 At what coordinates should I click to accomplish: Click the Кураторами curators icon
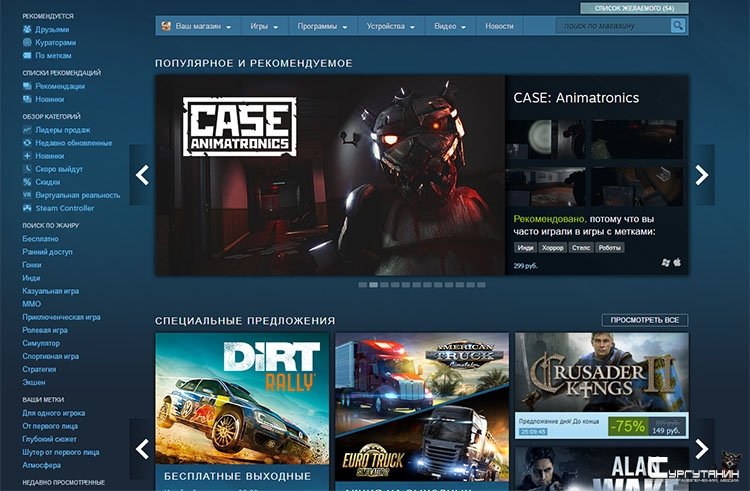point(27,42)
